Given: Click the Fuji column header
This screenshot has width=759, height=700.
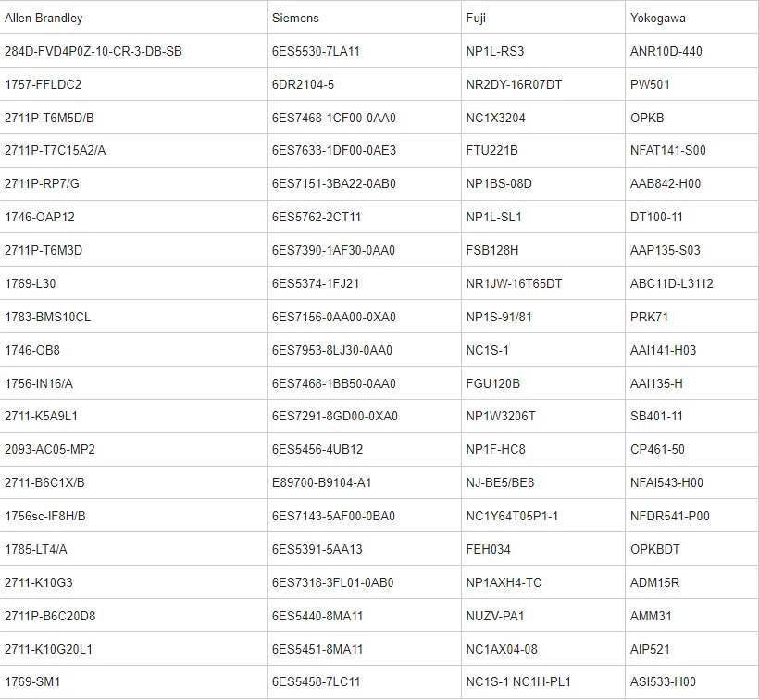Looking at the screenshot, I should [476, 18].
